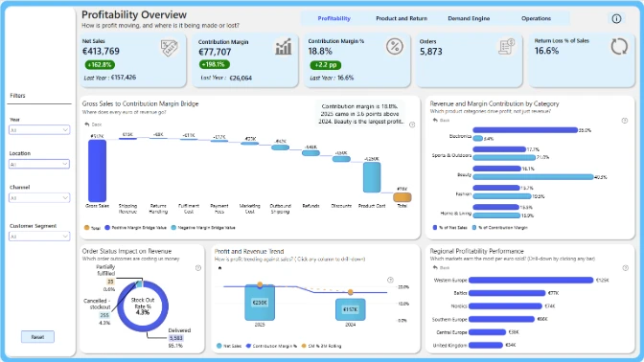This screenshot has width=644, height=362.
Task: Click Back arrow in Regional Profitability chart
Action: tap(435, 267)
